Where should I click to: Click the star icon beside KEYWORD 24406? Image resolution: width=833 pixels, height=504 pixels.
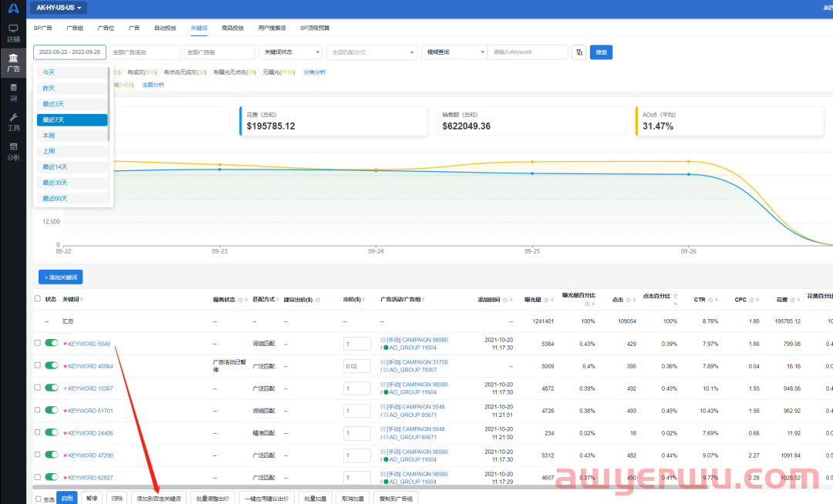[66, 433]
